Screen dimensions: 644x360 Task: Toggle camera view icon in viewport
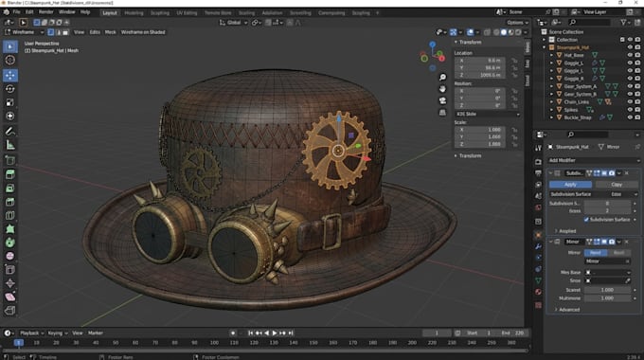coord(442,100)
